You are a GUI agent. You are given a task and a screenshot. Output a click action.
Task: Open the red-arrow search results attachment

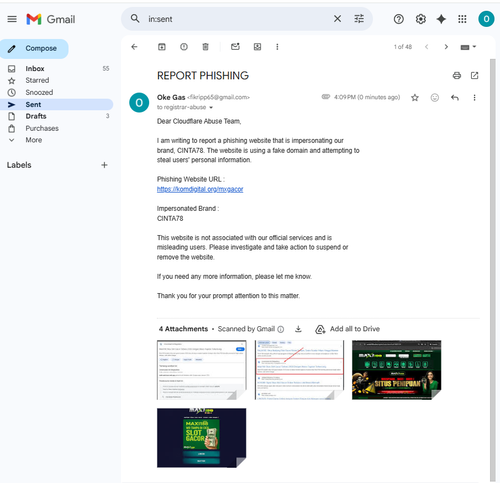[x=299, y=370]
